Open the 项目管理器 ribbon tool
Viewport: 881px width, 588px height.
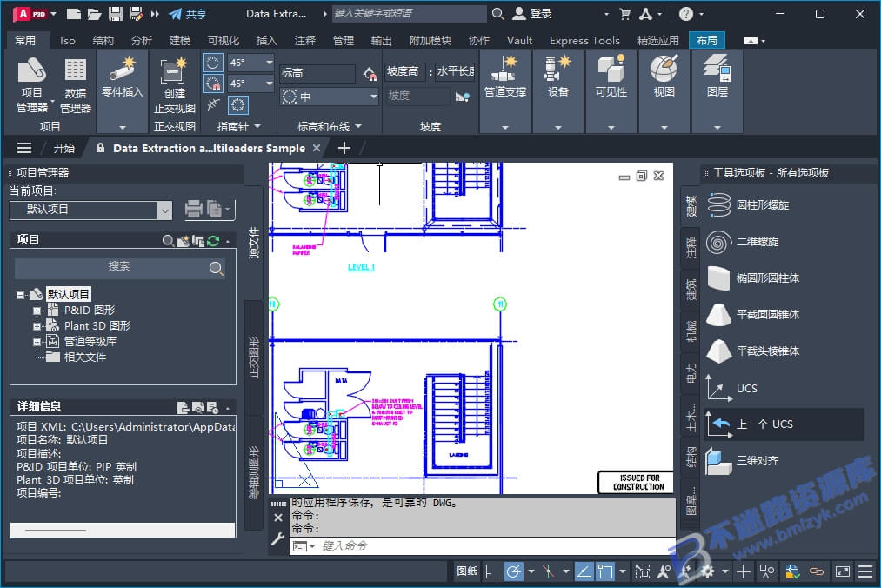[x=32, y=84]
